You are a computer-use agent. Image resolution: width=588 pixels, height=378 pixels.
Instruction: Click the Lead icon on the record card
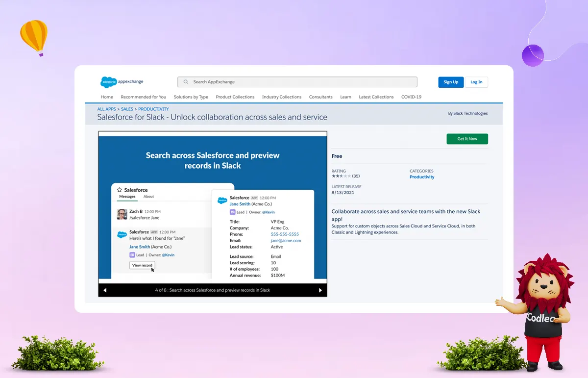[232, 212]
